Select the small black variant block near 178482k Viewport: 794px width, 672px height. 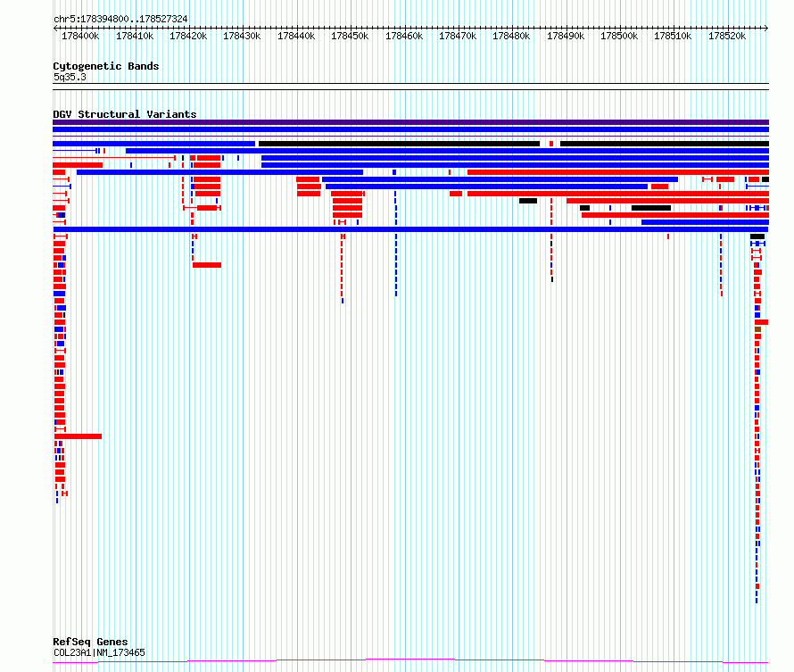point(528,201)
